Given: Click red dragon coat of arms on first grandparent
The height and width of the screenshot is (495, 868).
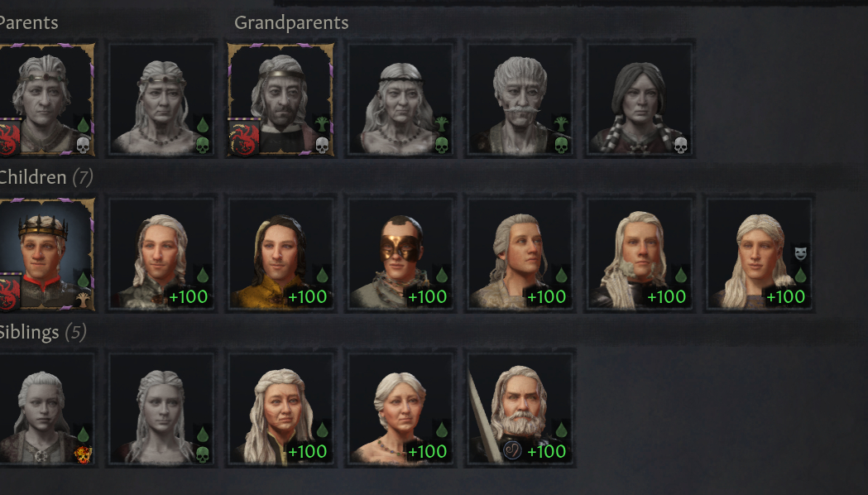Looking at the screenshot, I should [x=244, y=139].
